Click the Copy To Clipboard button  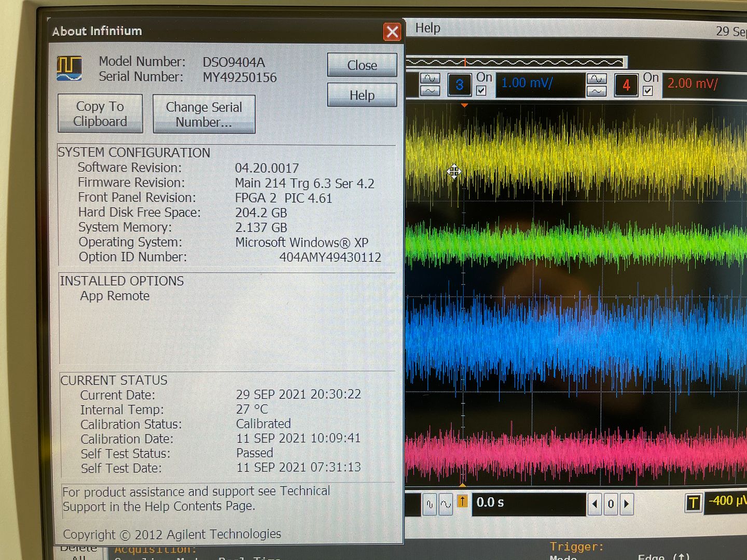click(100, 114)
